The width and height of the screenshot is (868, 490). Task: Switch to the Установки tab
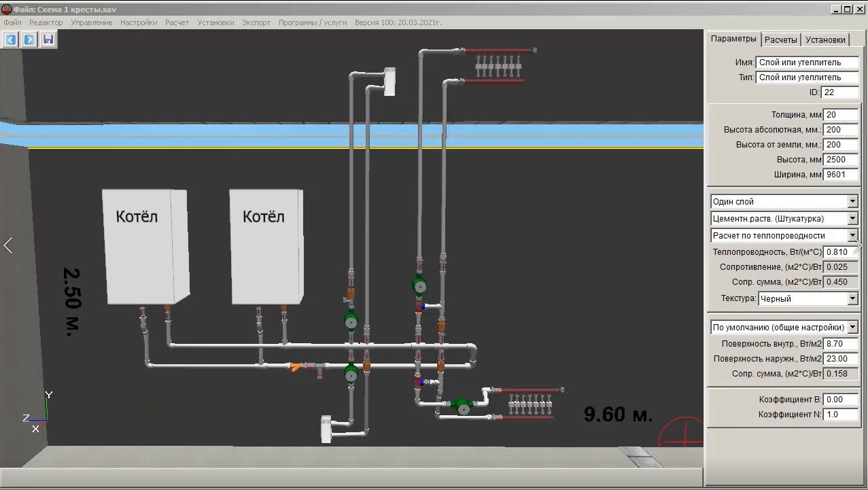[x=825, y=40]
